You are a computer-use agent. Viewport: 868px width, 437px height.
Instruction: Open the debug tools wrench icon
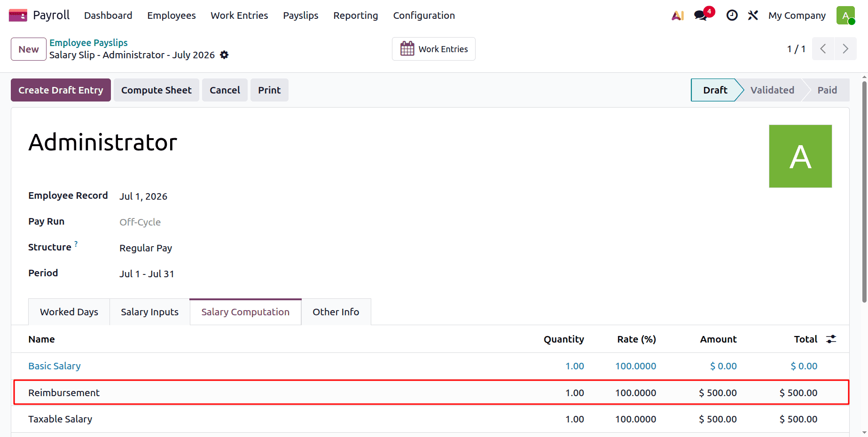pyautogui.click(x=753, y=16)
